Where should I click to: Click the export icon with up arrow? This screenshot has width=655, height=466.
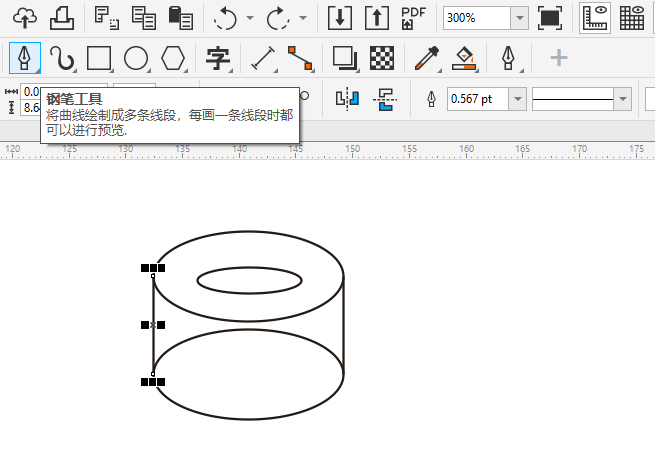coord(377,18)
